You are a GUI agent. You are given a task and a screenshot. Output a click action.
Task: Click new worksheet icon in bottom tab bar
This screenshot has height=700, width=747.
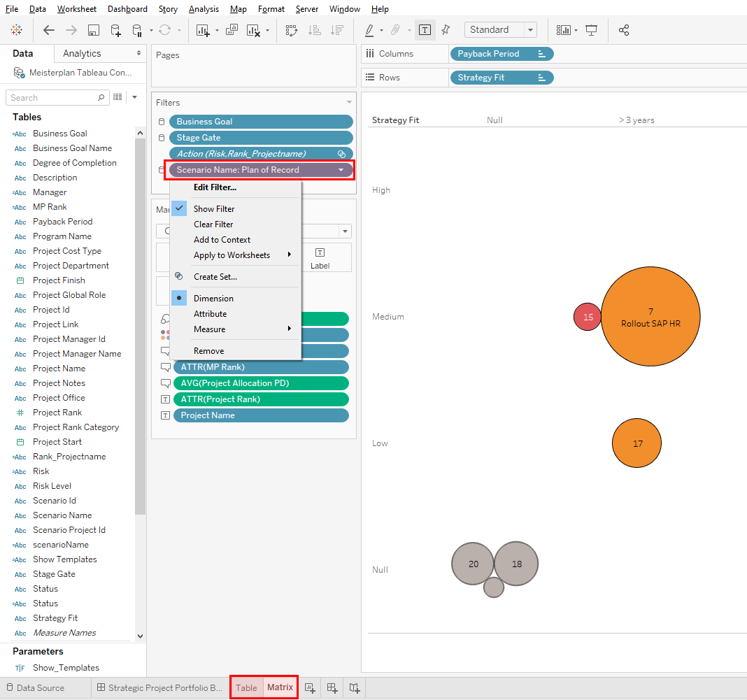(x=310, y=687)
